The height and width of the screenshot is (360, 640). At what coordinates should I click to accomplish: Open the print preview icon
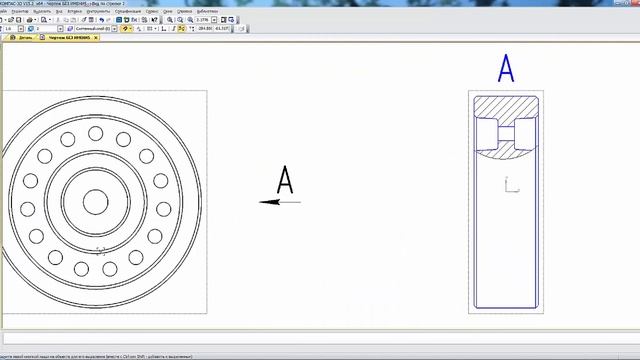click(x=44, y=20)
